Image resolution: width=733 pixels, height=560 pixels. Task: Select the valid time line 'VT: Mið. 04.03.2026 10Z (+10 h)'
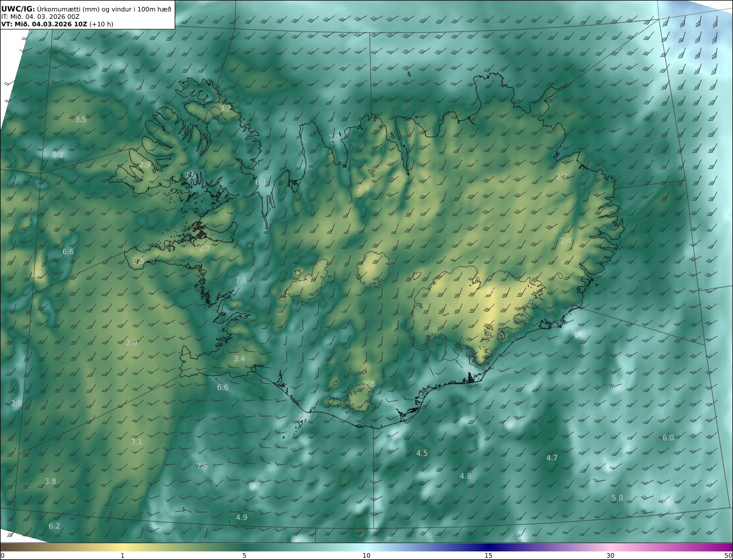(x=57, y=25)
